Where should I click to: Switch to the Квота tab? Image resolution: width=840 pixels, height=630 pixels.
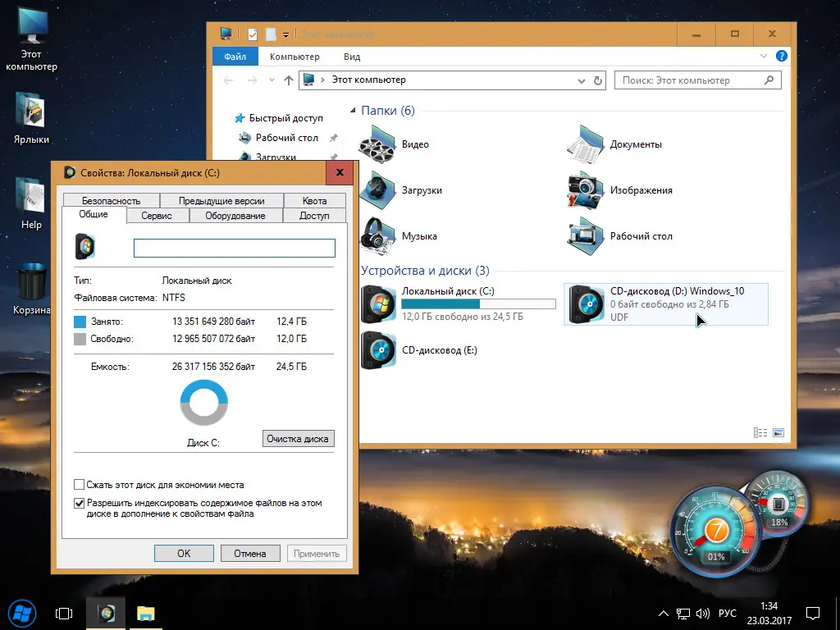314,200
